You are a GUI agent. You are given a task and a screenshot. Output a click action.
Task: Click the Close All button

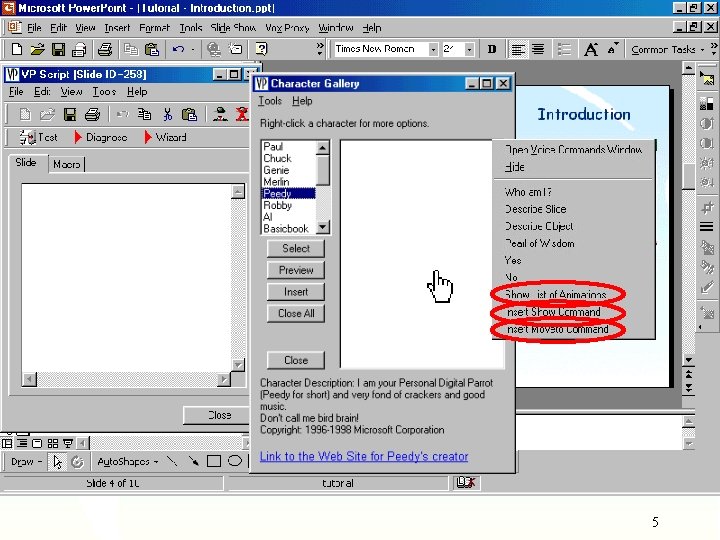coord(296,313)
